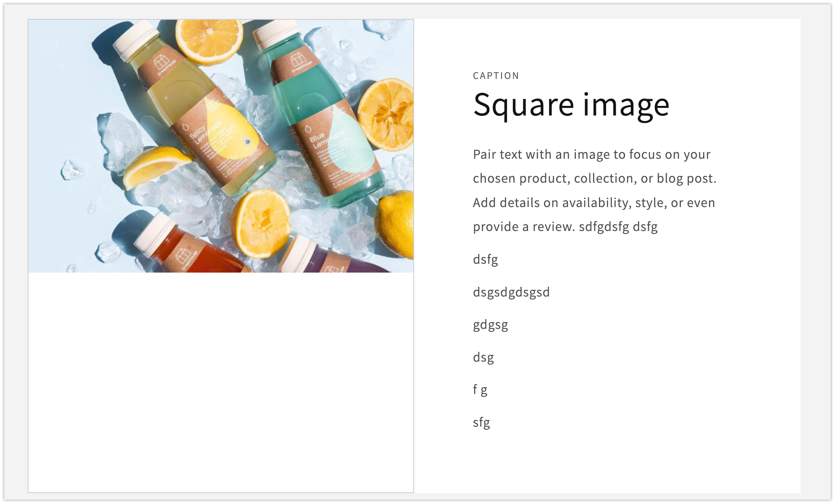Click the 'f g' text line

click(x=480, y=390)
